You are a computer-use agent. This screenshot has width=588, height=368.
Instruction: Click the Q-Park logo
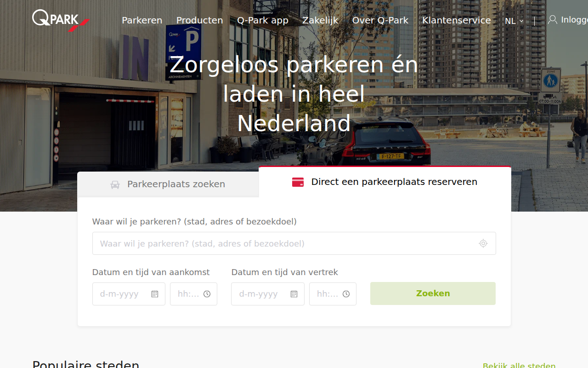61,21
